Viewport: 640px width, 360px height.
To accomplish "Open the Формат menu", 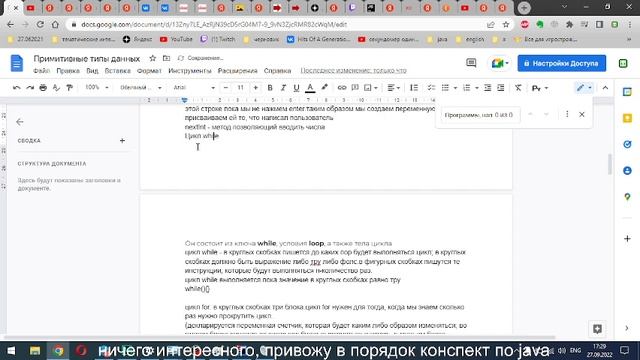I will pyautogui.click(x=149, y=71).
